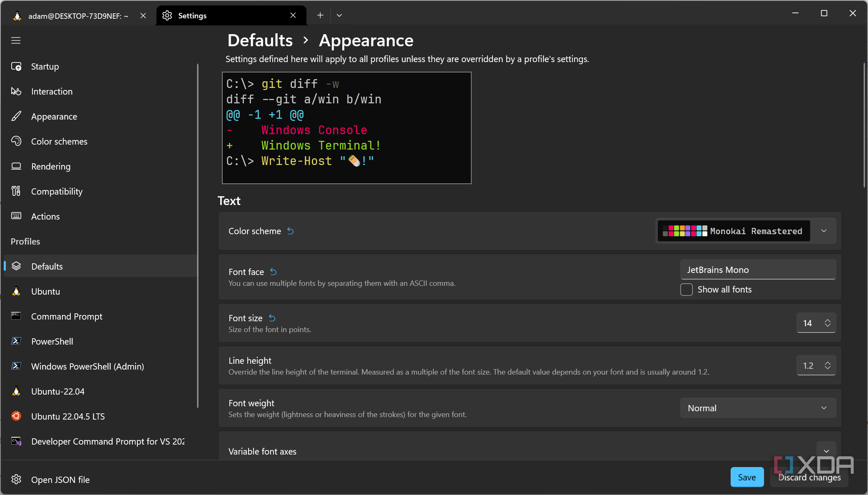
Task: Click the penguin icon on adam@DESKTOP tab
Action: pyautogui.click(x=17, y=16)
